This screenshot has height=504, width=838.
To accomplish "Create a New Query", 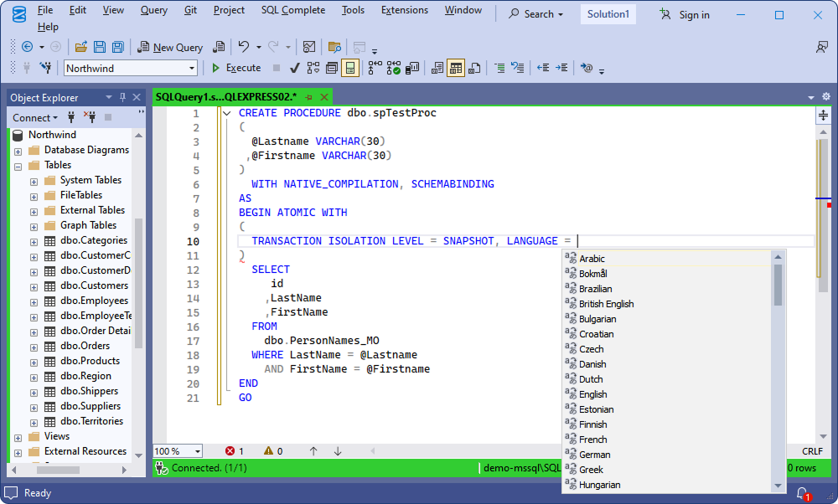I will (170, 47).
